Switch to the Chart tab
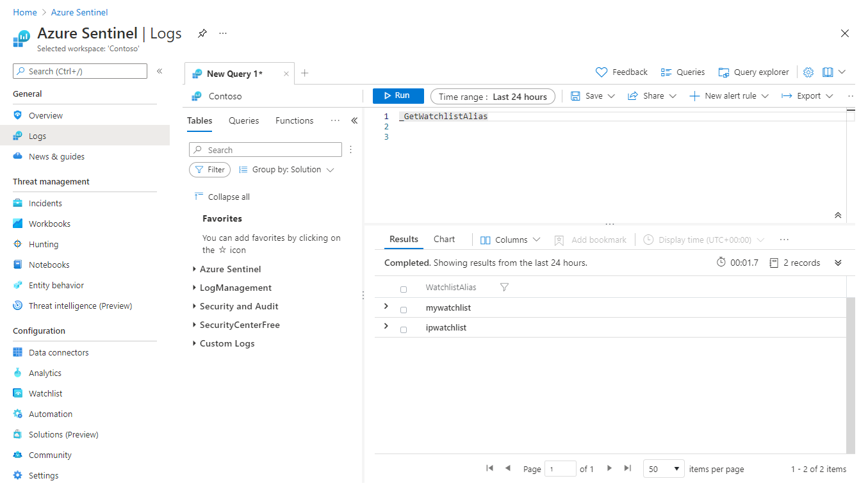The height and width of the screenshot is (490, 868). click(444, 239)
